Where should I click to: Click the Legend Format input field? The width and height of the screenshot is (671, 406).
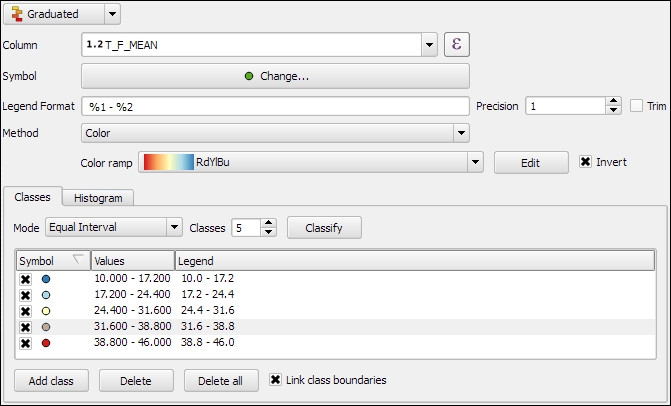pyautogui.click(x=275, y=106)
